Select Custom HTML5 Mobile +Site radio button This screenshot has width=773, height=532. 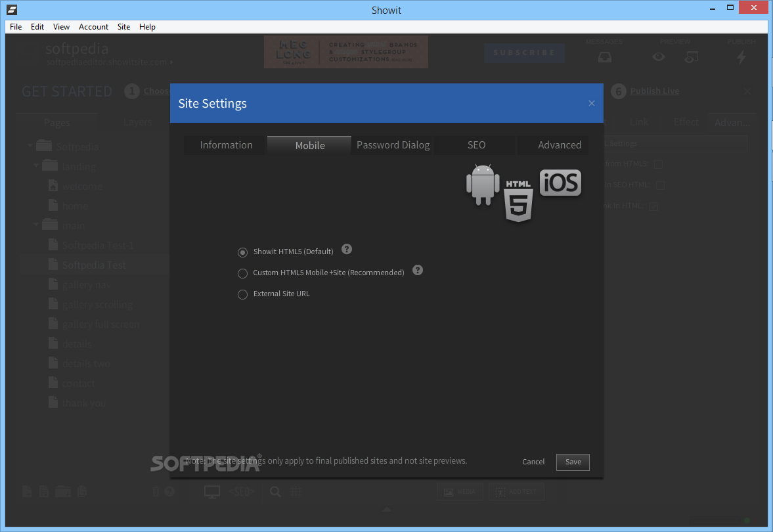(x=242, y=273)
